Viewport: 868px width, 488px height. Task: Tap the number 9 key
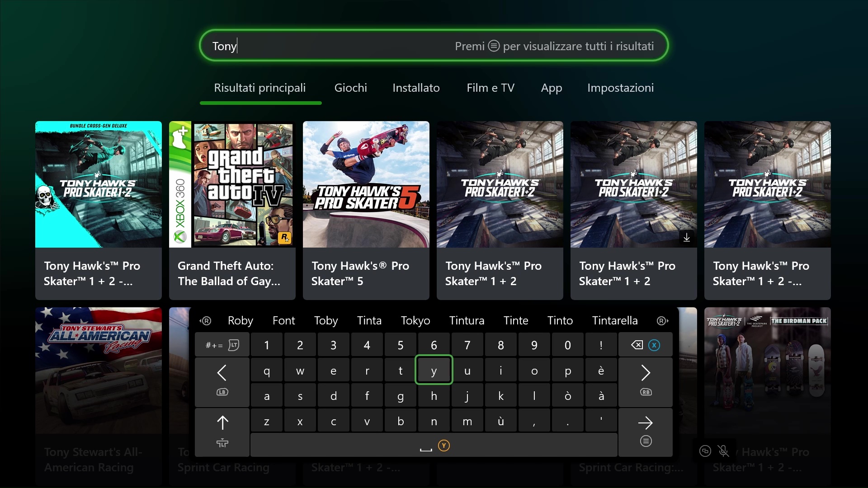click(534, 345)
